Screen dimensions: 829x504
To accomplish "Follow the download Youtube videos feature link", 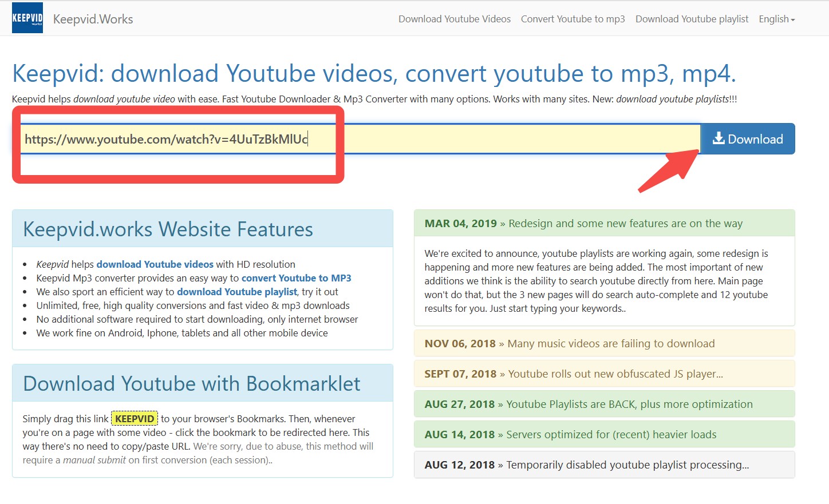I will (155, 264).
